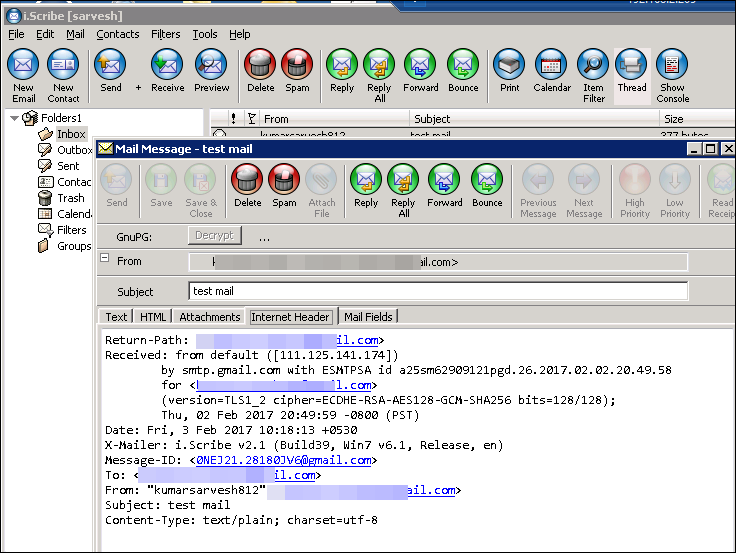Switch to the Mail Fields tab
Screen dimensions: 736x553
point(368,317)
